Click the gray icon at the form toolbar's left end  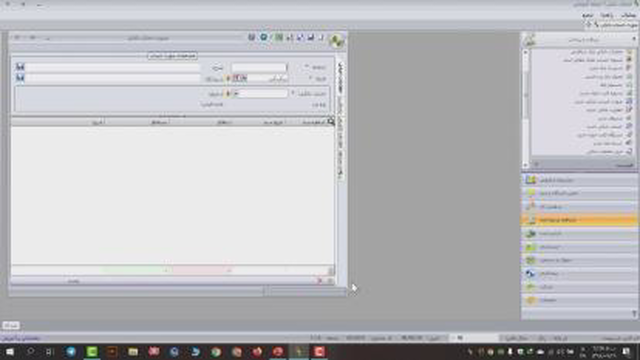tap(252, 37)
